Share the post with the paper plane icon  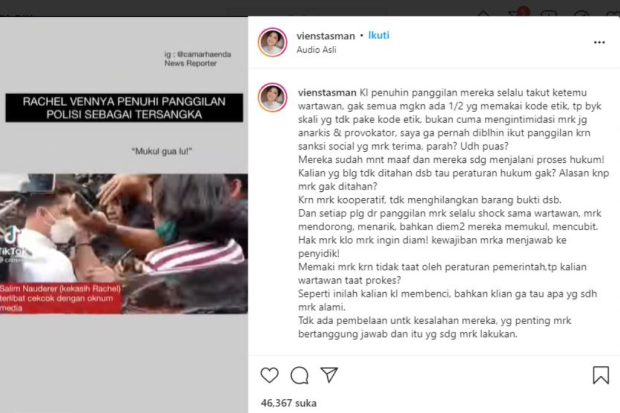(329, 375)
